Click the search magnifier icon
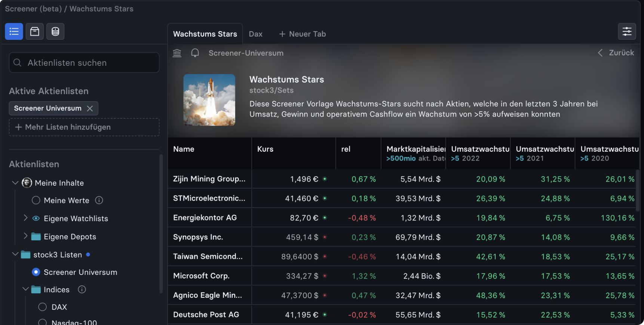Image resolution: width=644 pixels, height=325 pixels. coord(18,62)
